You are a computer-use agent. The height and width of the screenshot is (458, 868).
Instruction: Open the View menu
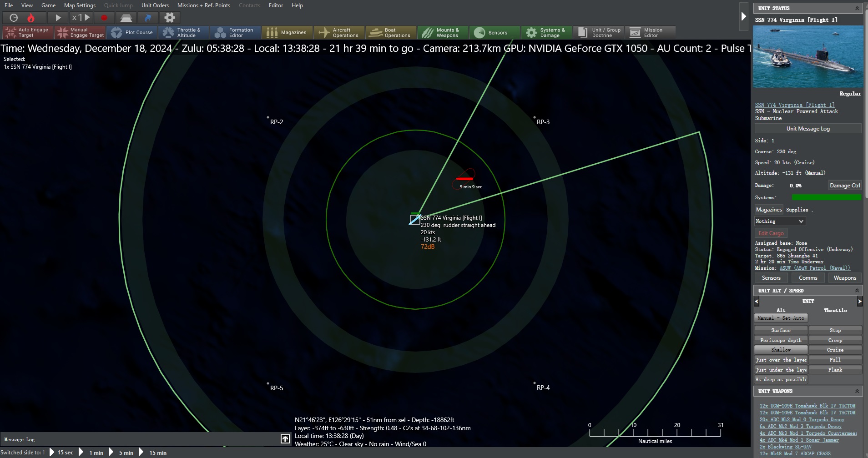(x=27, y=5)
